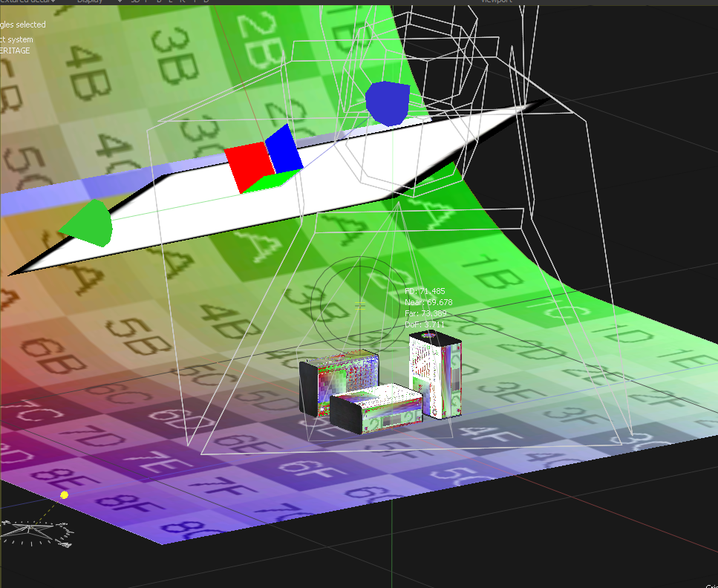Click the Near 69.678 readout
This screenshot has height=588, width=718.
428,303
